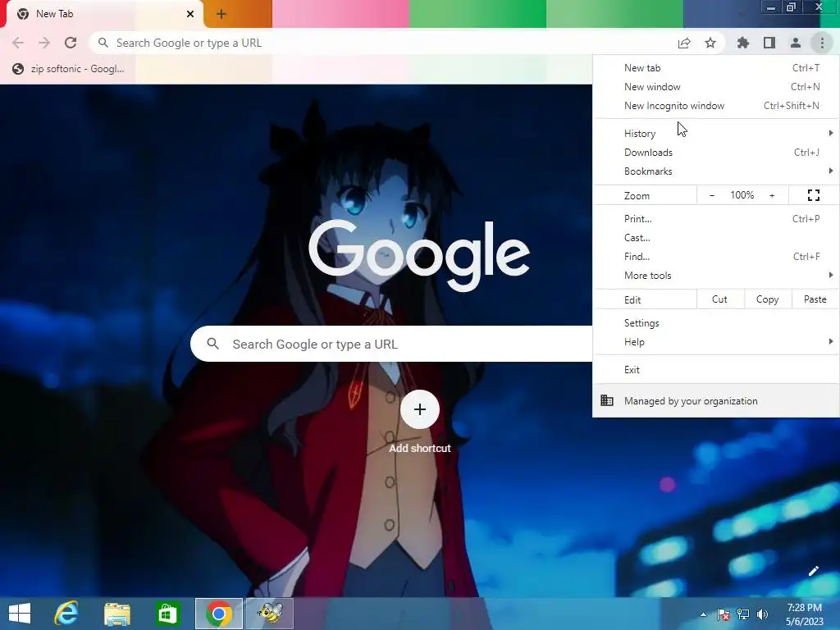Click the volume speaker tray icon
Screen dimensions: 840x630
762,614
